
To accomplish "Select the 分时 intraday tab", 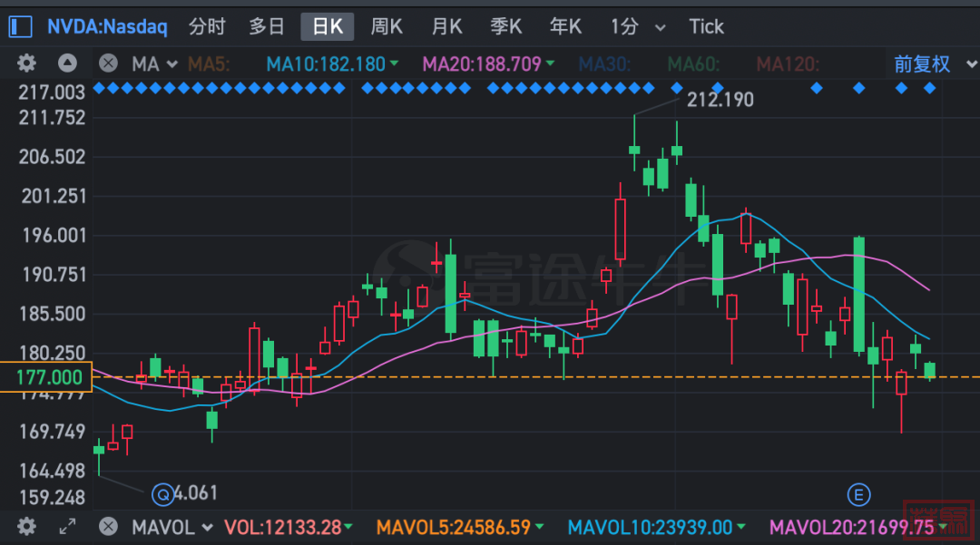I will coord(207,26).
